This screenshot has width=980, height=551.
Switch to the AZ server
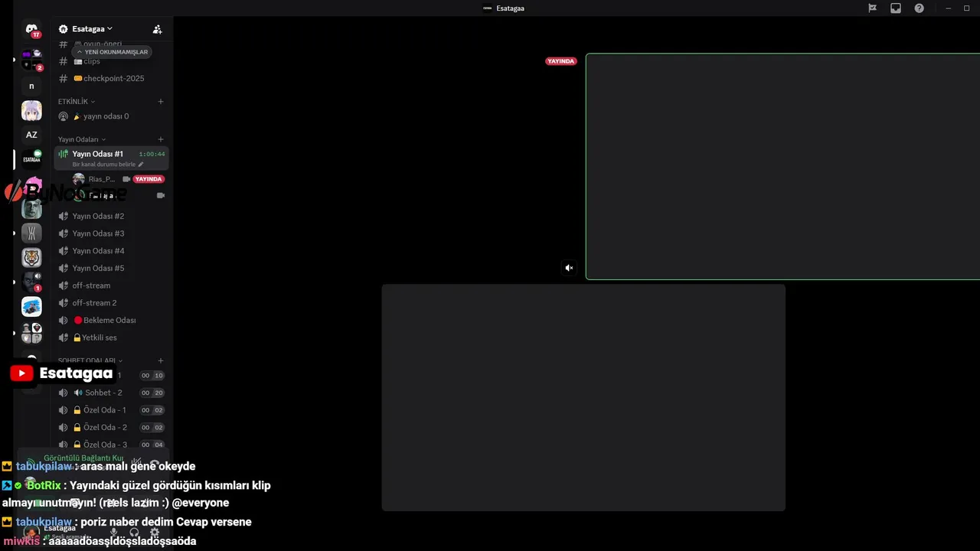point(31,135)
